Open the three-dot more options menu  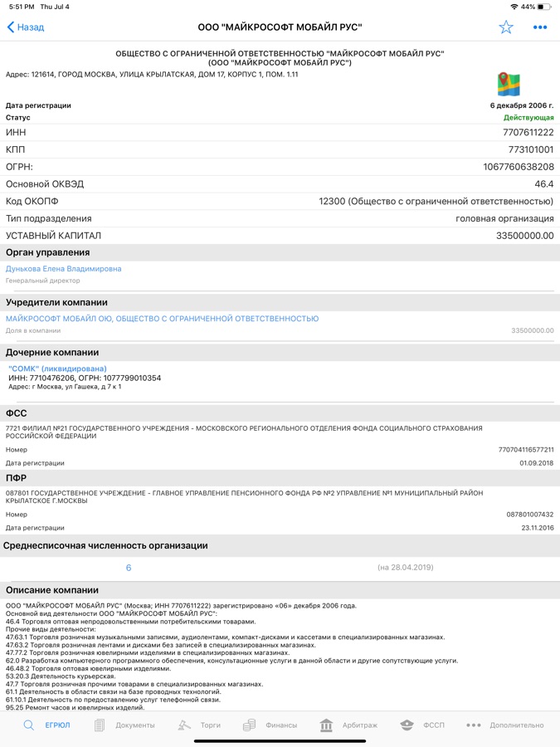point(540,27)
